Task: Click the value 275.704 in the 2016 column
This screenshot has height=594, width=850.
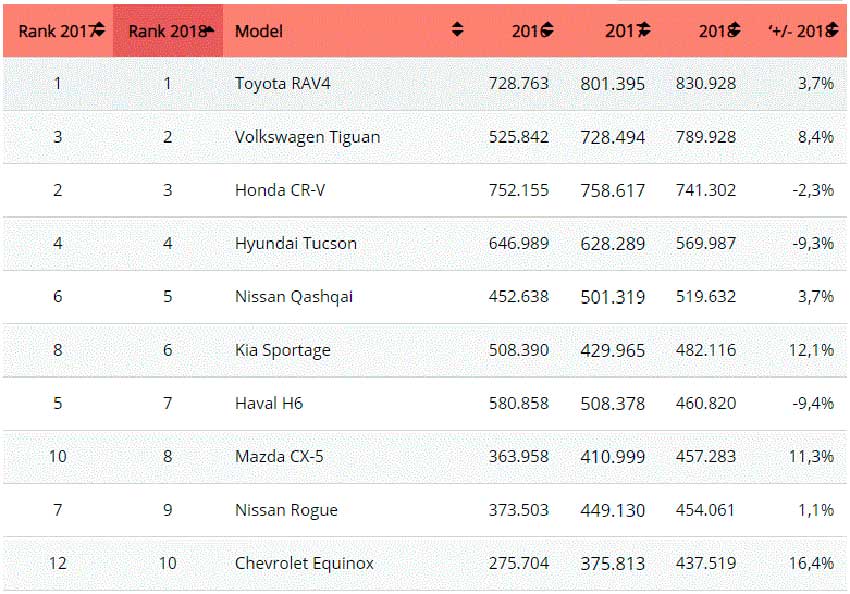Action: point(519,563)
